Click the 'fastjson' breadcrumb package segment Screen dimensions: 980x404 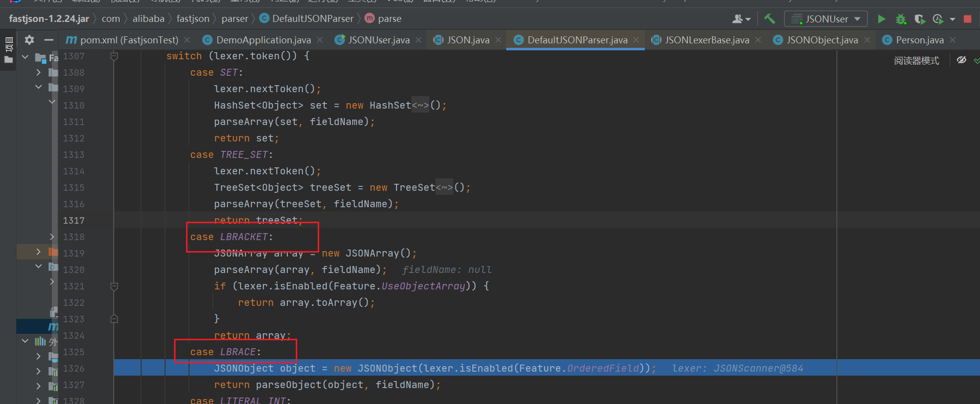pos(193,19)
